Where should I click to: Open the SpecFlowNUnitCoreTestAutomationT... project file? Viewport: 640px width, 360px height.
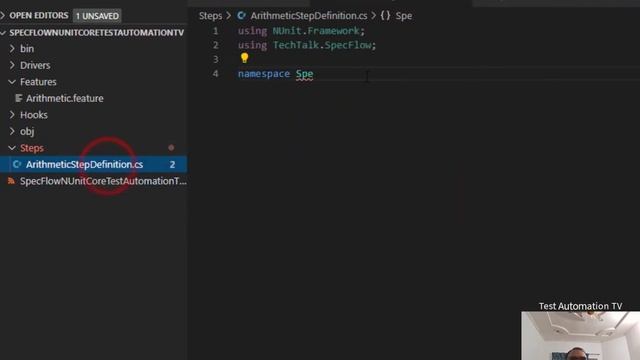pyautogui.click(x=103, y=181)
